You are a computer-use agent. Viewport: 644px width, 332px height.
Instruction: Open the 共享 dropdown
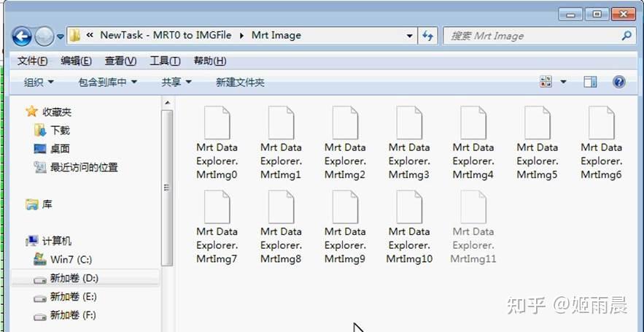[176, 82]
